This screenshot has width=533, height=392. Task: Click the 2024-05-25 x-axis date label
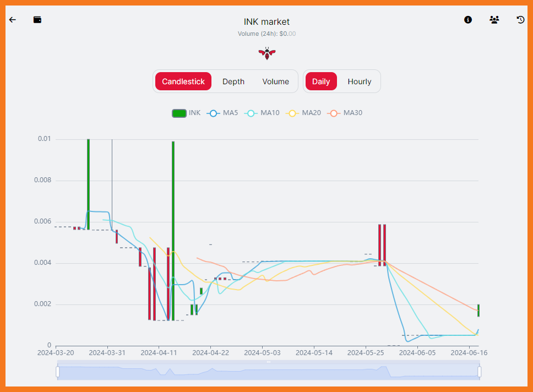point(366,353)
